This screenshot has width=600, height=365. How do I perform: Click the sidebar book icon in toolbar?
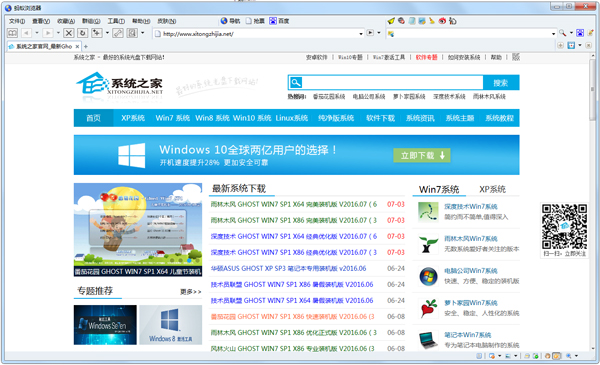(12, 33)
